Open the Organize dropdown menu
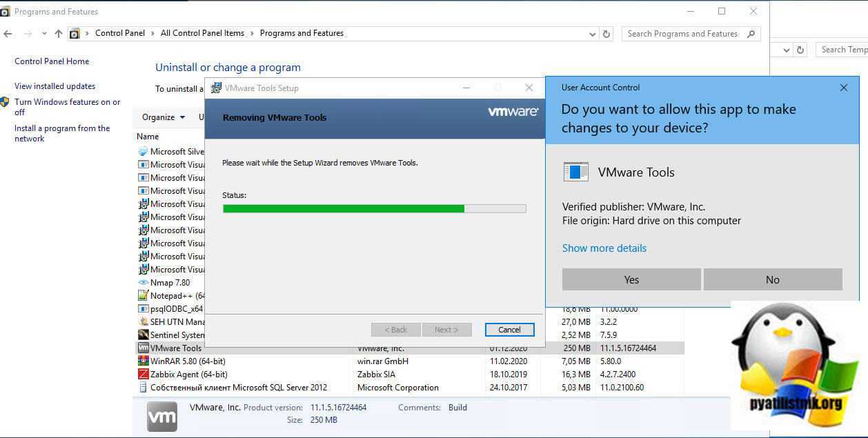This screenshot has height=438, width=868. tap(164, 117)
